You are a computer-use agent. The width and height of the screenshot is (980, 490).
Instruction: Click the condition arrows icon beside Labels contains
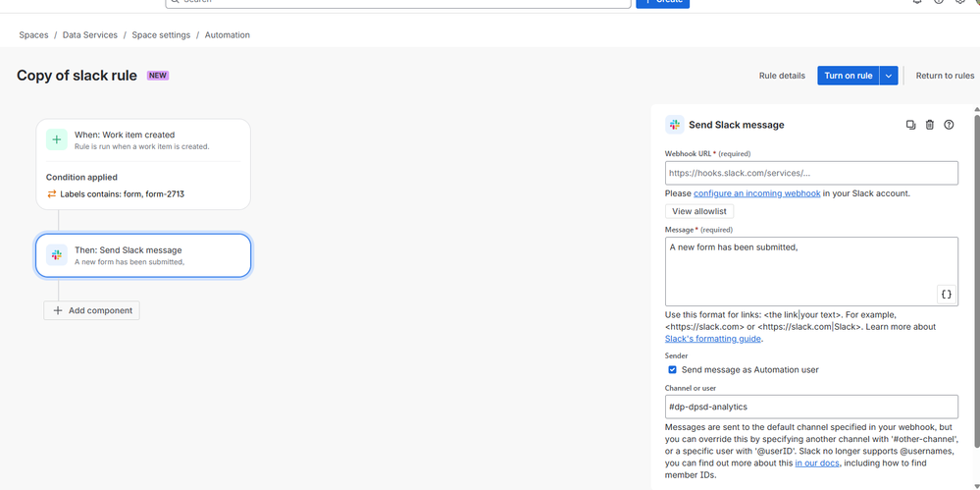coord(51,194)
